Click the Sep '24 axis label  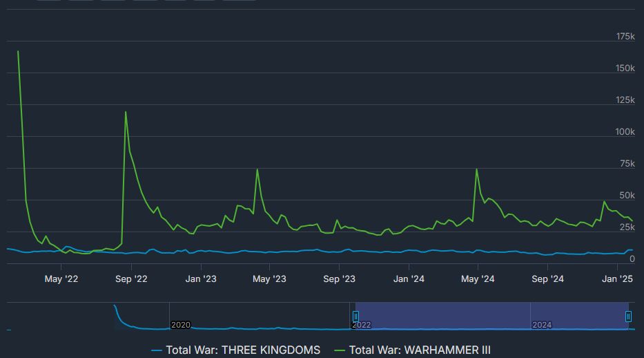(x=547, y=279)
